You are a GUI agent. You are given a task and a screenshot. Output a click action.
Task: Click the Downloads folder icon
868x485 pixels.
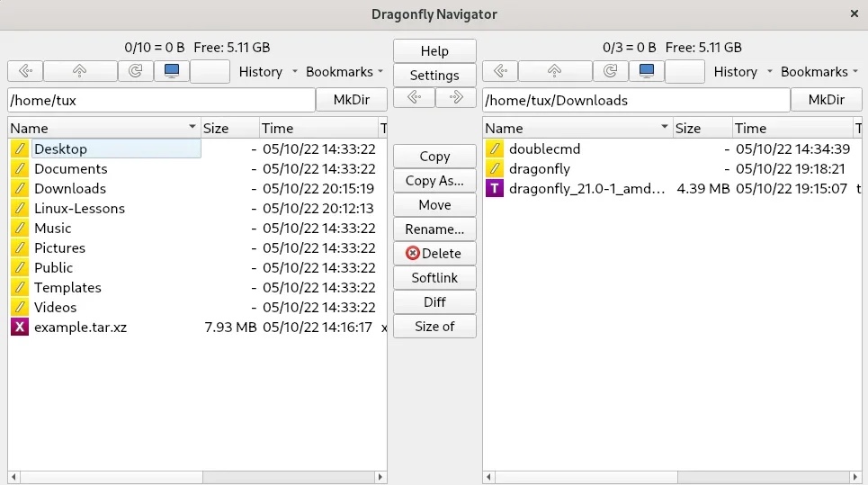[x=20, y=189]
